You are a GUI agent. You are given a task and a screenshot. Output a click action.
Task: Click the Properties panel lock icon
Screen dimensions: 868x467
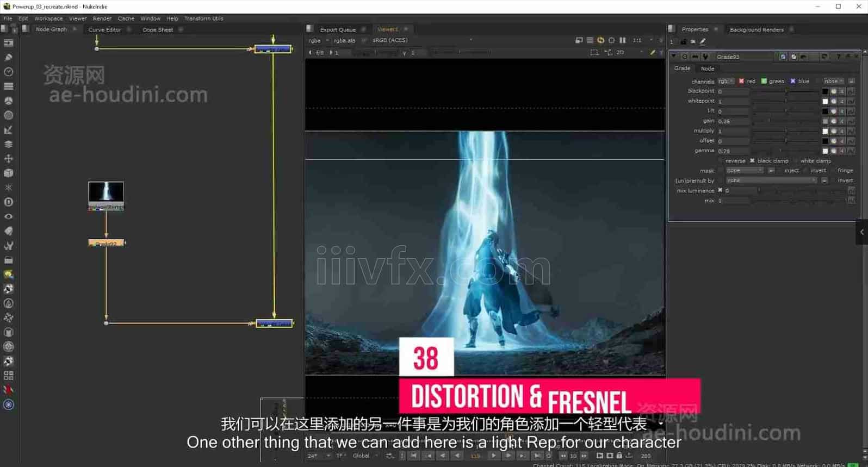pos(684,41)
